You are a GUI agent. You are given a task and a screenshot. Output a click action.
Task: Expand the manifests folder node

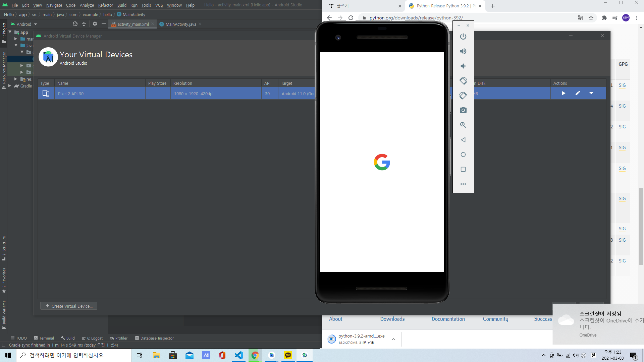pyautogui.click(x=16, y=39)
